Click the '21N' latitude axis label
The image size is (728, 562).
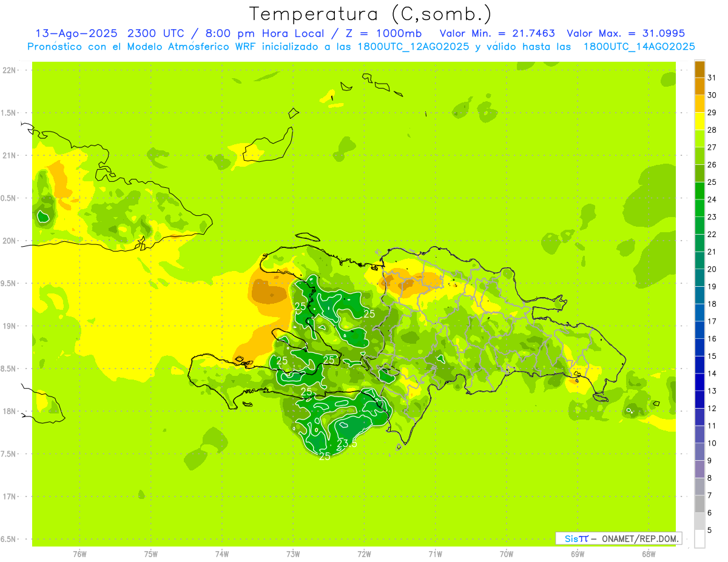click(10, 155)
